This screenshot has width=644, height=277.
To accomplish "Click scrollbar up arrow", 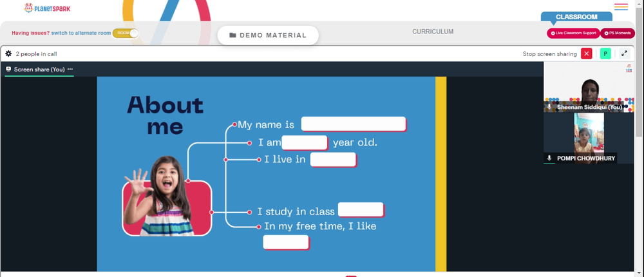I will pyautogui.click(x=639, y=3).
